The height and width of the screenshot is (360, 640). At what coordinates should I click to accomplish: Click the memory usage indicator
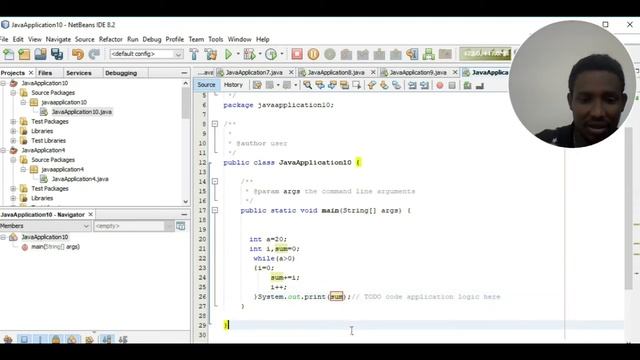485,53
